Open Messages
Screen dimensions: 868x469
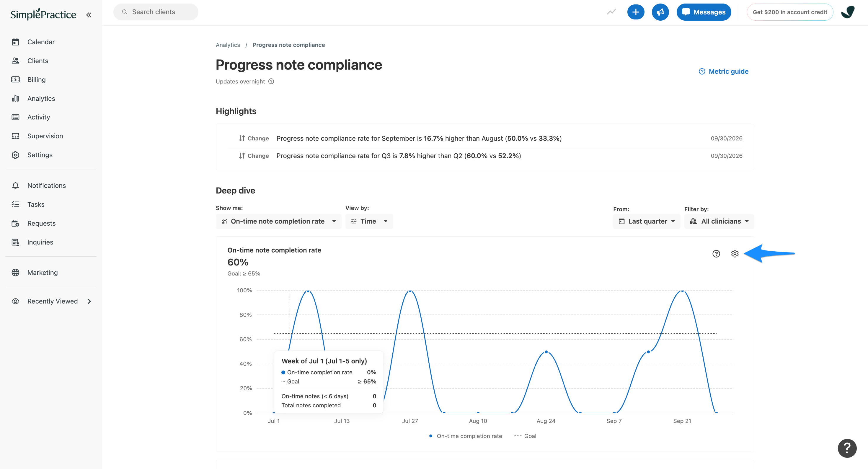[704, 12]
